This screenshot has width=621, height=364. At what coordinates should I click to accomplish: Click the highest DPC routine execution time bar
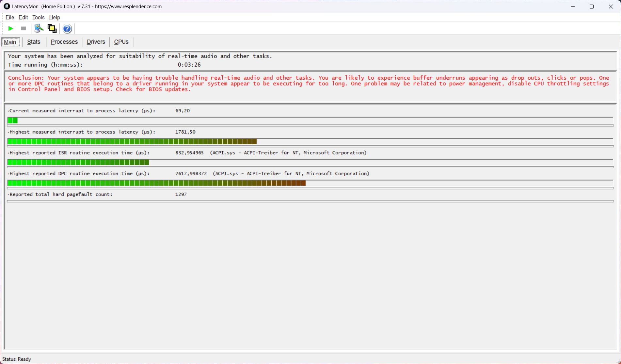[x=156, y=183]
